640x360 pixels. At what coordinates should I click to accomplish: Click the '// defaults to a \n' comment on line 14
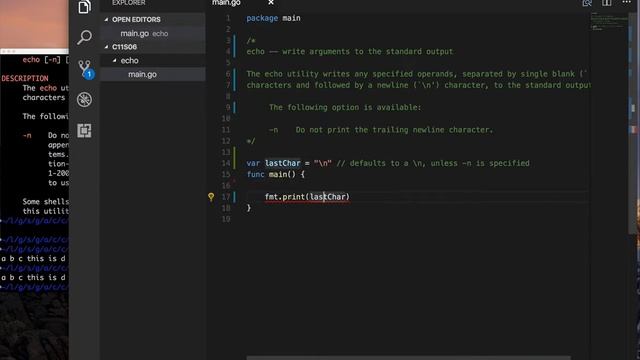[433, 163]
